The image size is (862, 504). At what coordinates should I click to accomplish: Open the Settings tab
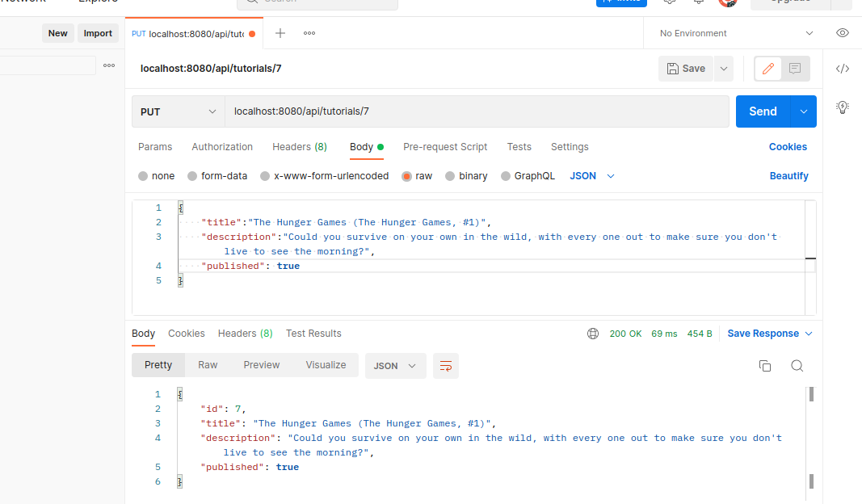(570, 147)
